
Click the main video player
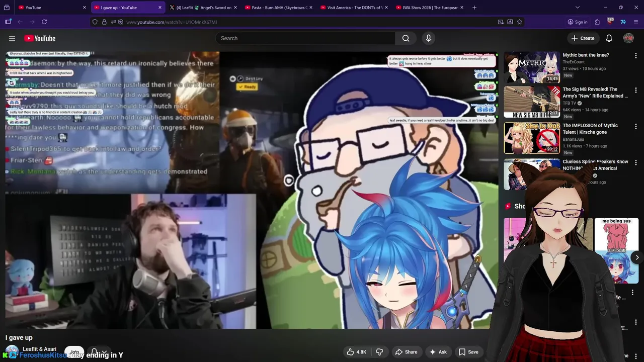pos(252,190)
